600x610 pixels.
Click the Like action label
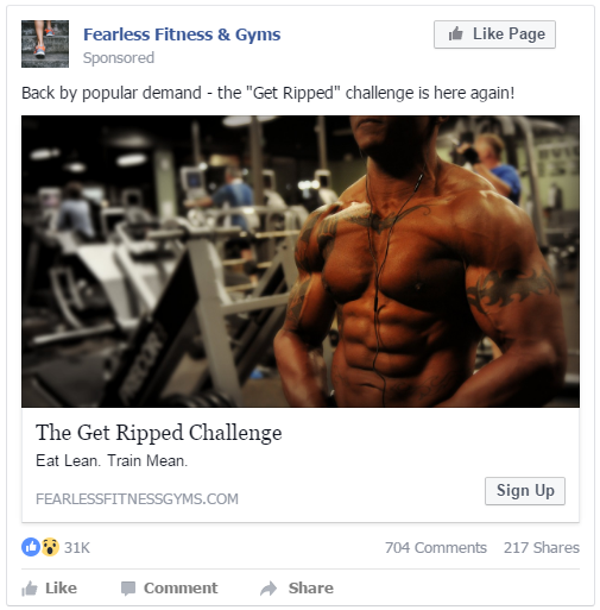pos(61,588)
